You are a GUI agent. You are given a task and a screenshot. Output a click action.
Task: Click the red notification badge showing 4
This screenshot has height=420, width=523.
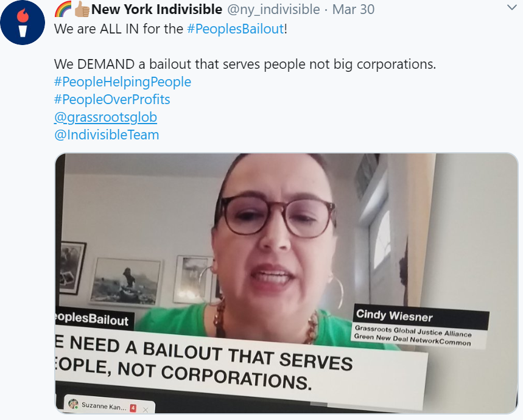[133, 408]
